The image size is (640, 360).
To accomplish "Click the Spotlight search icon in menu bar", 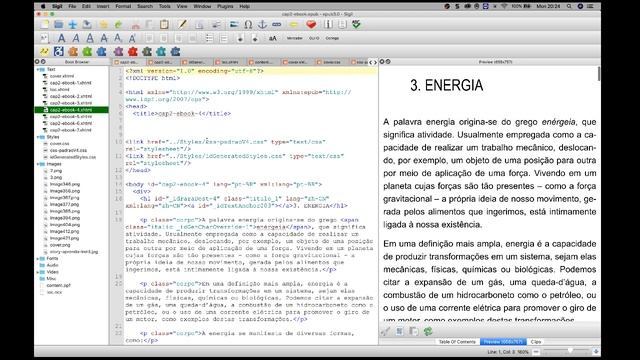I will click(x=569, y=6).
